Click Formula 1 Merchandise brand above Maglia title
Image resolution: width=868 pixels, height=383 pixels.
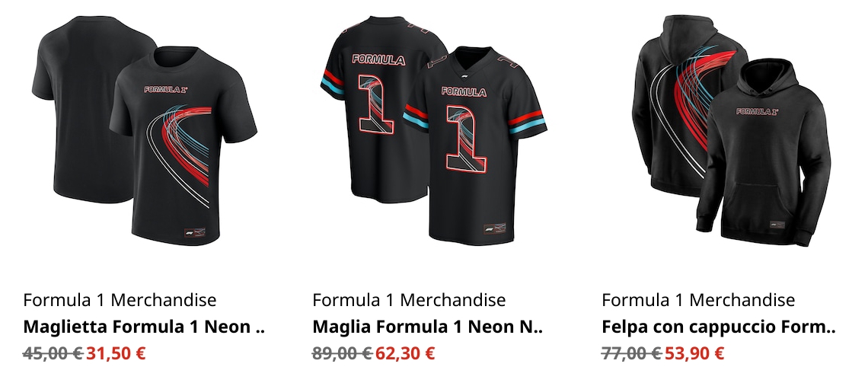click(x=409, y=300)
